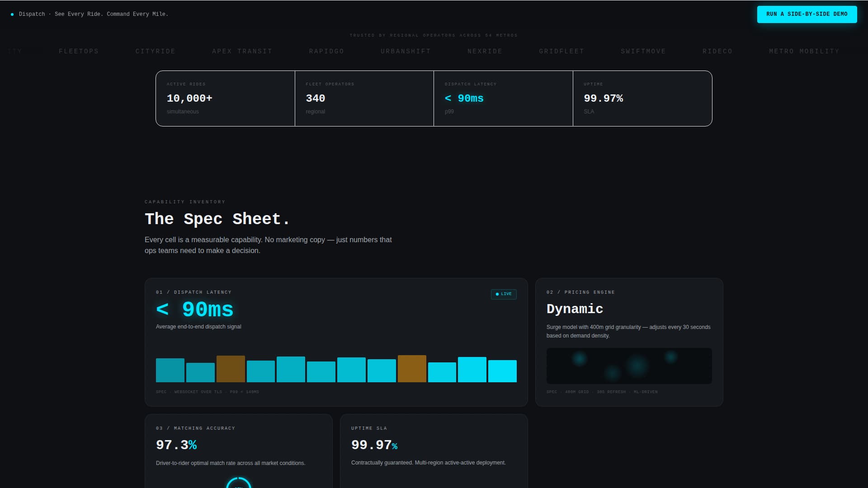Select the NEXRIDE logo
This screenshot has width=868, height=488.
point(485,52)
